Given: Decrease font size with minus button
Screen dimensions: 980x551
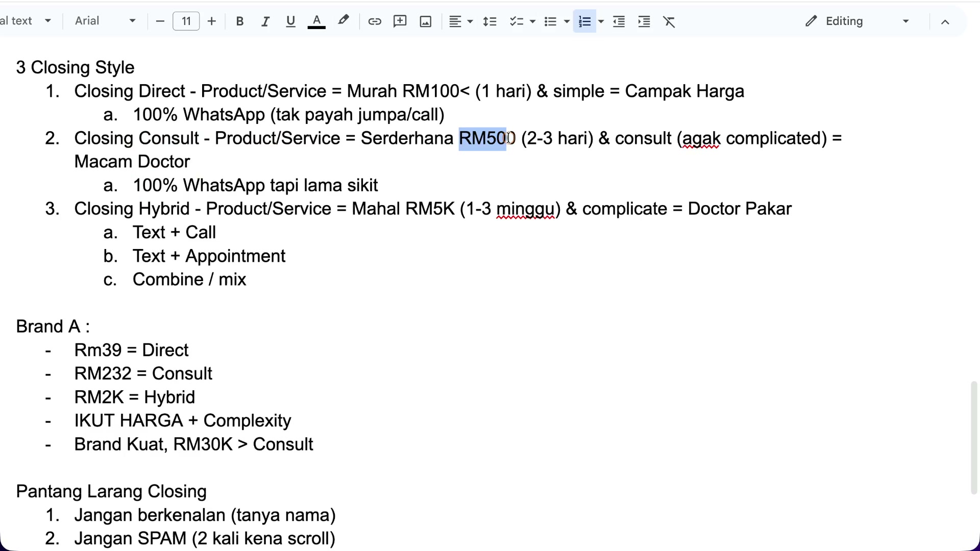Looking at the screenshot, I should pos(160,21).
